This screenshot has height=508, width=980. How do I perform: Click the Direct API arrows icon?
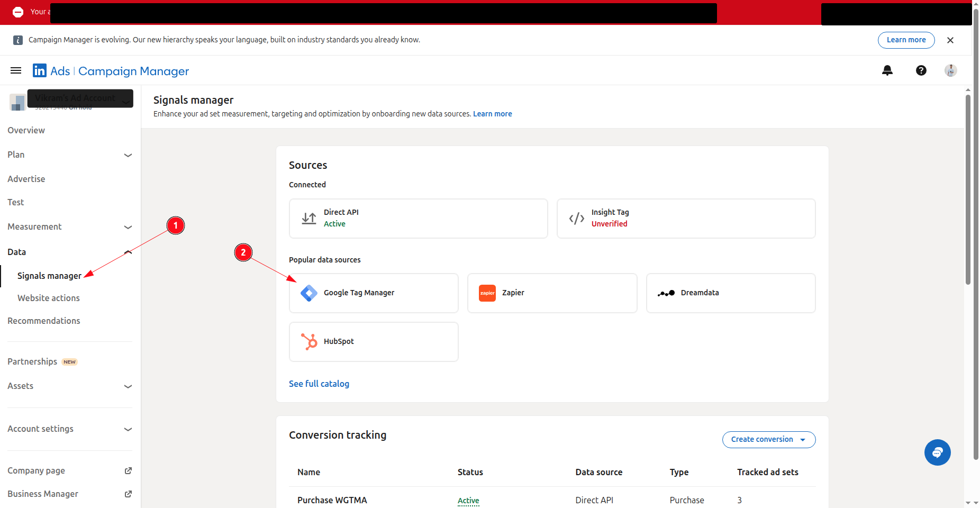point(309,218)
